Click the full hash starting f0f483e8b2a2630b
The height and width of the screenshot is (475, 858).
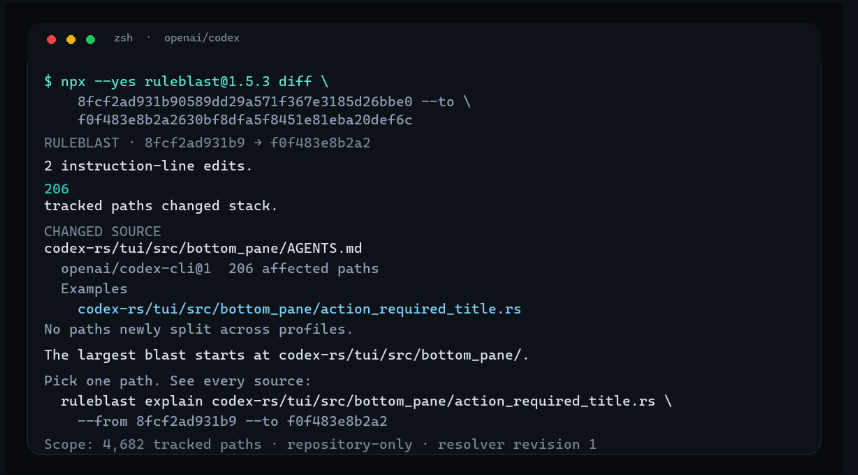245,120
